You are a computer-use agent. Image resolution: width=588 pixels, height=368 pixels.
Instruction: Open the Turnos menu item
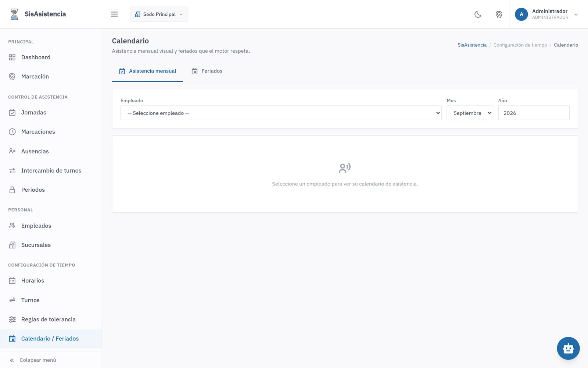pyautogui.click(x=51, y=300)
